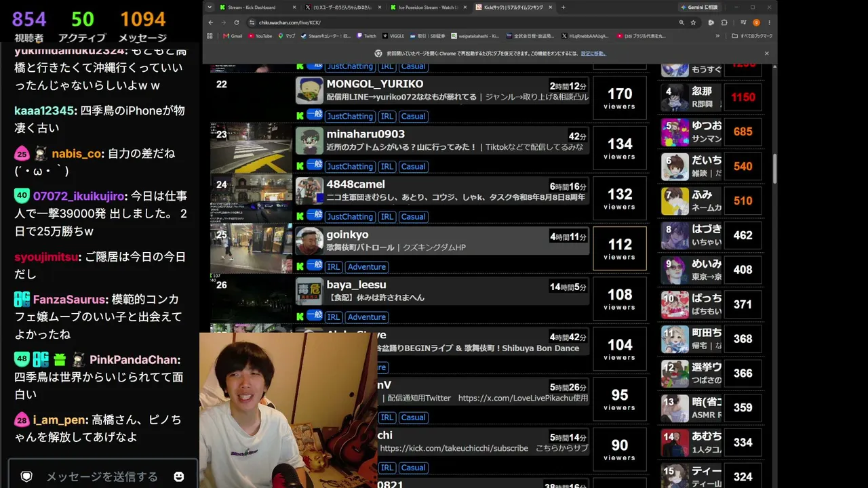Reload the chikuwachan page
Screen dimensions: 868x488
click(238, 22)
